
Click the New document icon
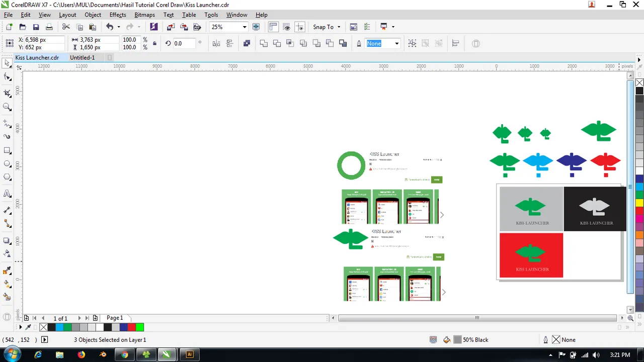tap(9, 27)
